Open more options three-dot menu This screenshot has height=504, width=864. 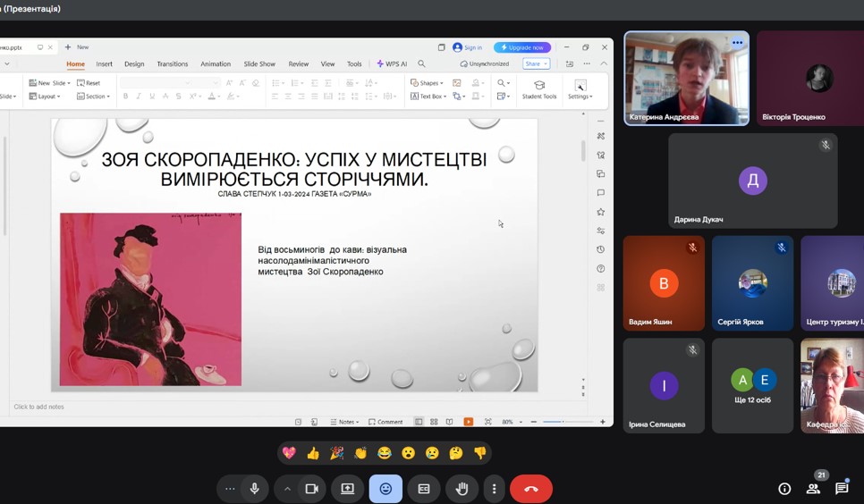coord(494,489)
